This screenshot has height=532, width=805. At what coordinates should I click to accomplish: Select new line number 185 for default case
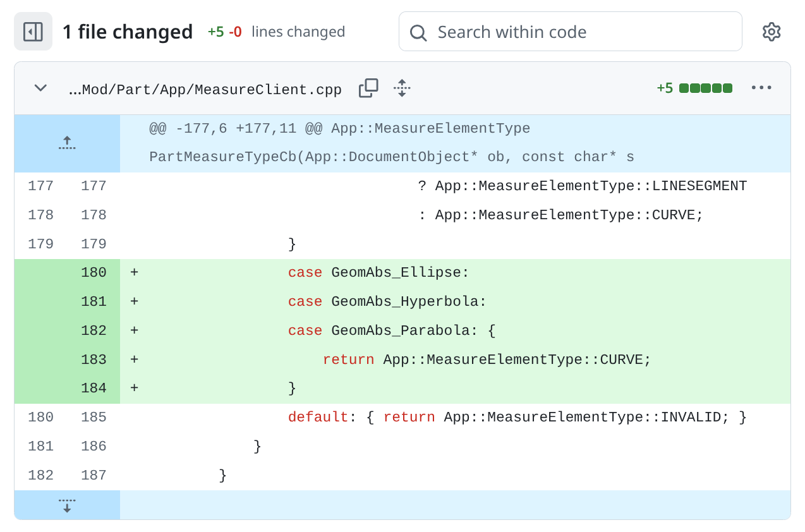click(94, 418)
